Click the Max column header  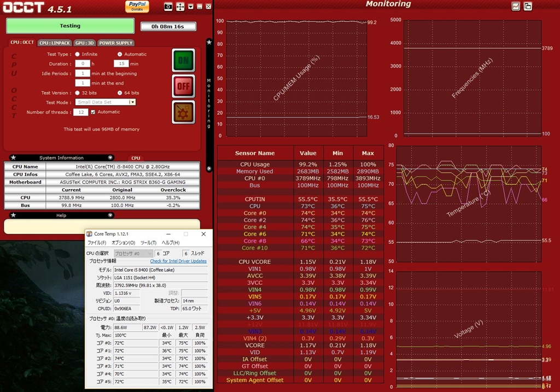click(x=368, y=153)
